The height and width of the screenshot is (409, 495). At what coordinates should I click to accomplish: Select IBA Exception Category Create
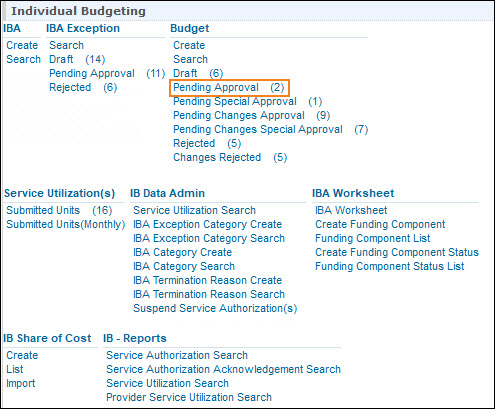[207, 224]
